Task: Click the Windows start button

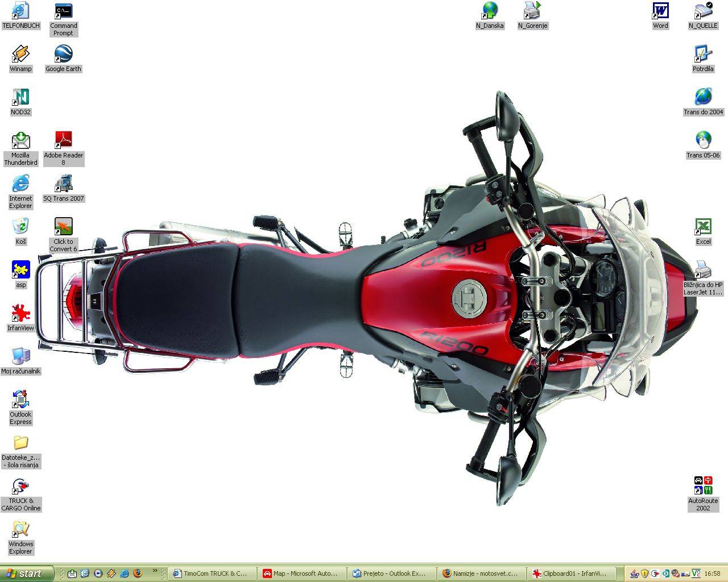Action: pyautogui.click(x=27, y=573)
